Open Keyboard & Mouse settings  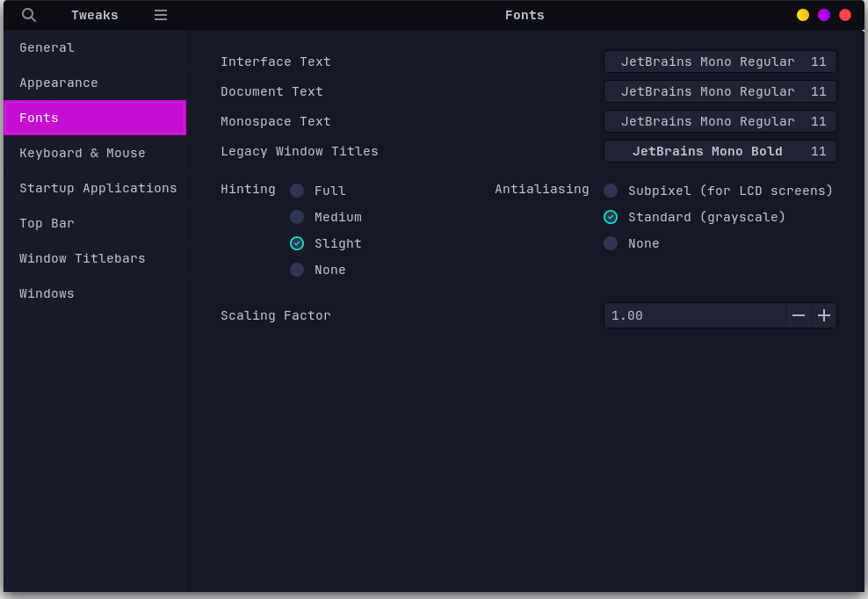pyautogui.click(x=82, y=153)
